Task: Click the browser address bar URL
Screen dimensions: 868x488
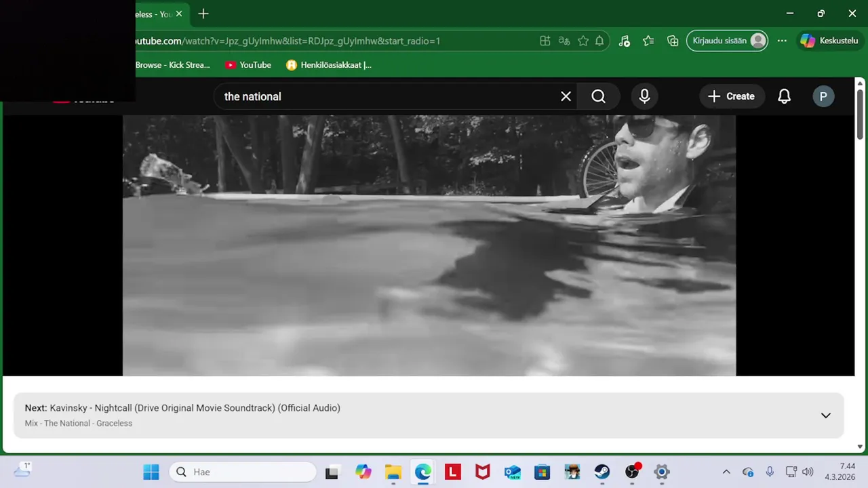Action: click(x=288, y=41)
